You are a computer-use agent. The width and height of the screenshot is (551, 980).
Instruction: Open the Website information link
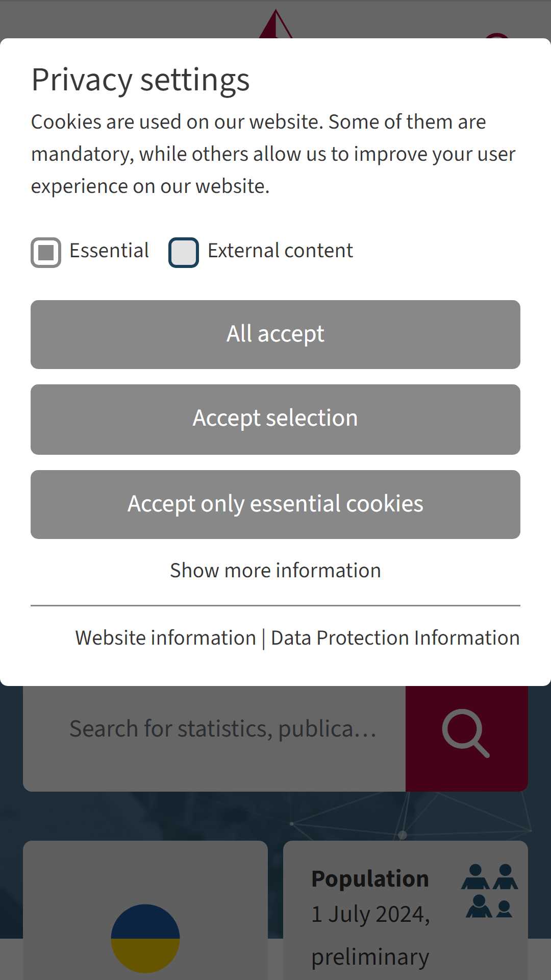[166, 638]
